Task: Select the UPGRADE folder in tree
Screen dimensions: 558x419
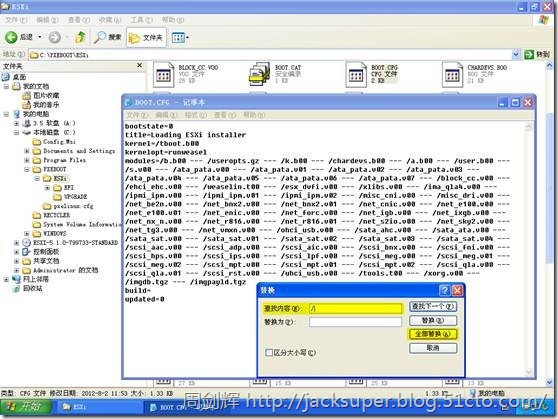Action: coord(70,197)
